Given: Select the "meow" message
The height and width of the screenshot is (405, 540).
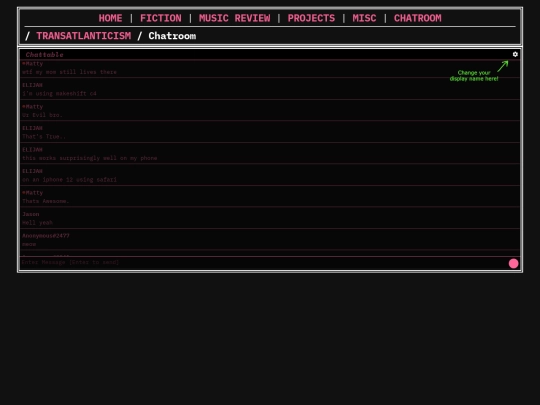Looking at the screenshot, I should 29,244.
